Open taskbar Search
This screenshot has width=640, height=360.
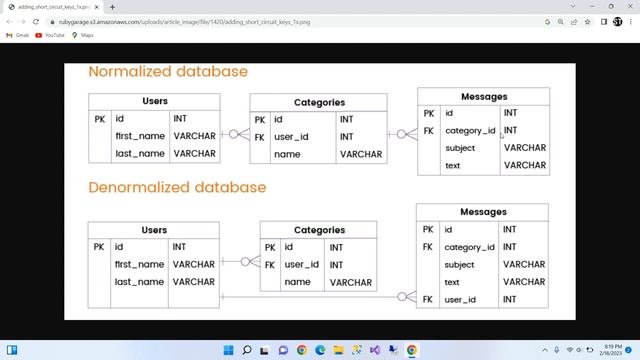(247, 350)
